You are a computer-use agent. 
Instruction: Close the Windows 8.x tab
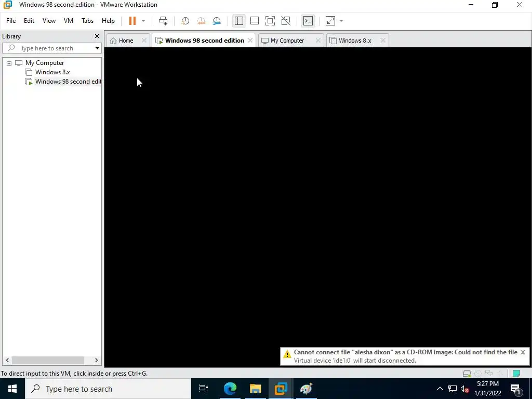(x=383, y=41)
